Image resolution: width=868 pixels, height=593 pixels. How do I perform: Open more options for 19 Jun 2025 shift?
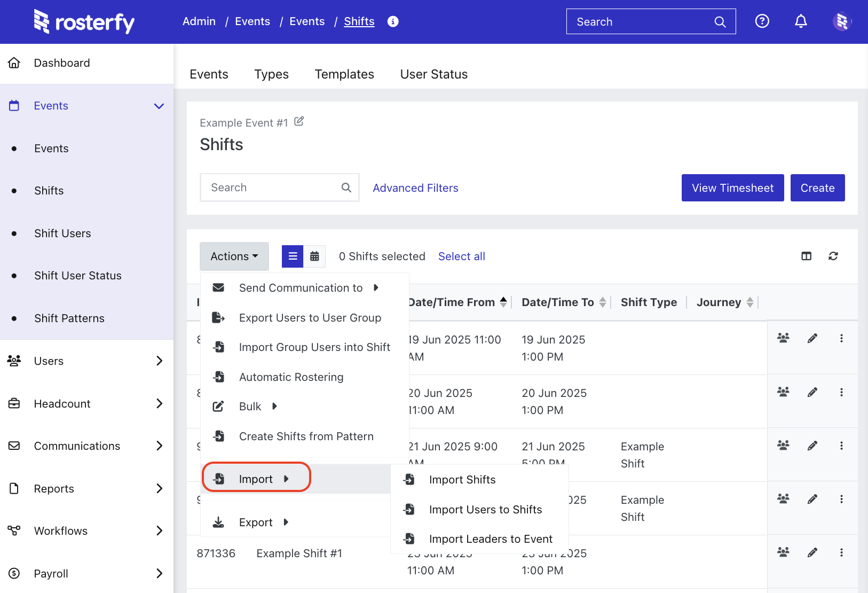point(841,338)
